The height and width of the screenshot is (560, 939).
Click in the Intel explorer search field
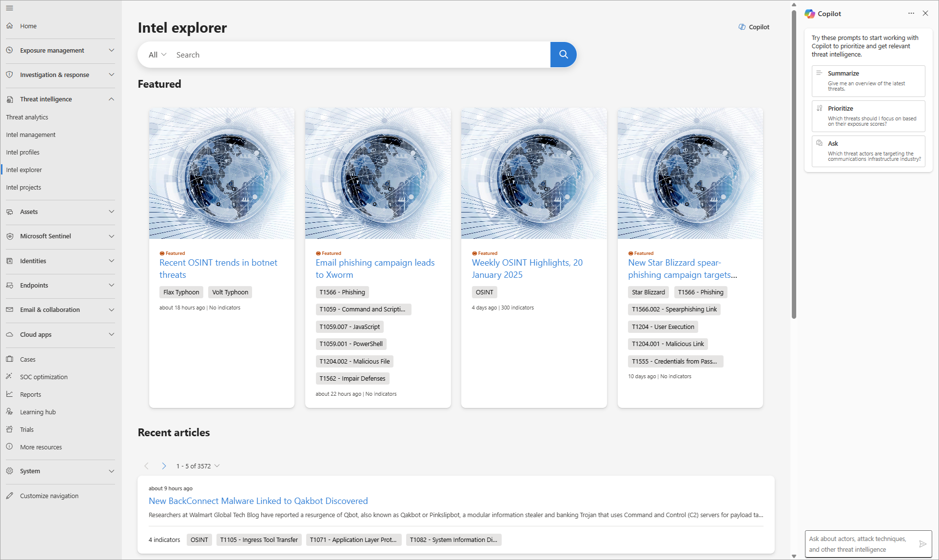tap(361, 55)
